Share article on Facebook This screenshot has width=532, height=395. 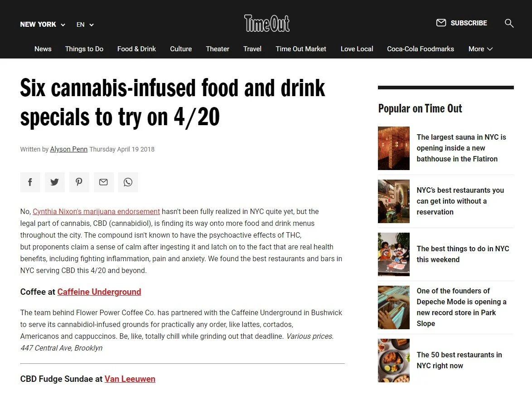click(x=30, y=182)
